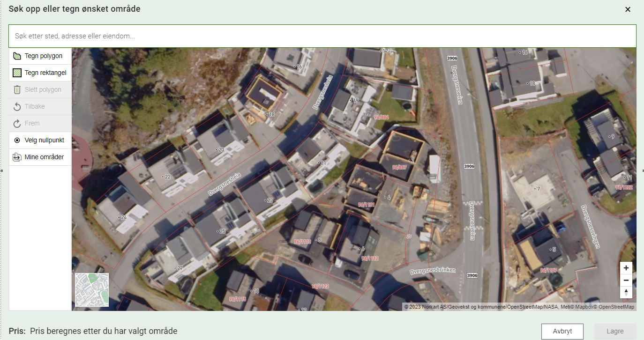The width and height of the screenshot is (644, 340).
Task: Close the area selection dialog
Action: (628, 9)
